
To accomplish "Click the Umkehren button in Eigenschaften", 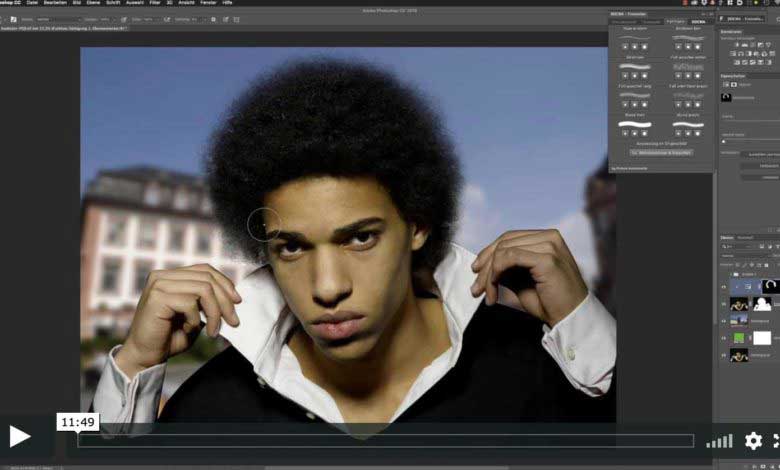I will [760, 177].
